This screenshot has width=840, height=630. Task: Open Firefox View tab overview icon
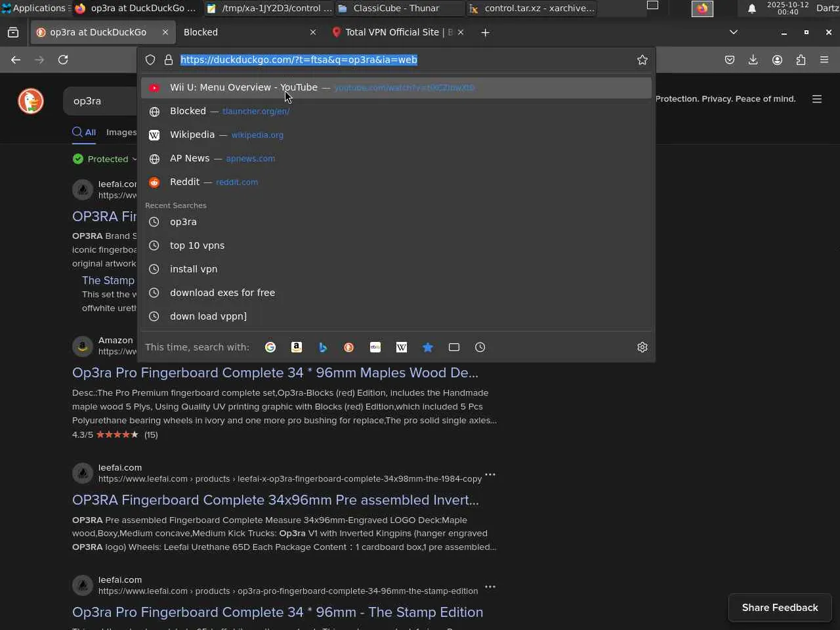pos(13,32)
